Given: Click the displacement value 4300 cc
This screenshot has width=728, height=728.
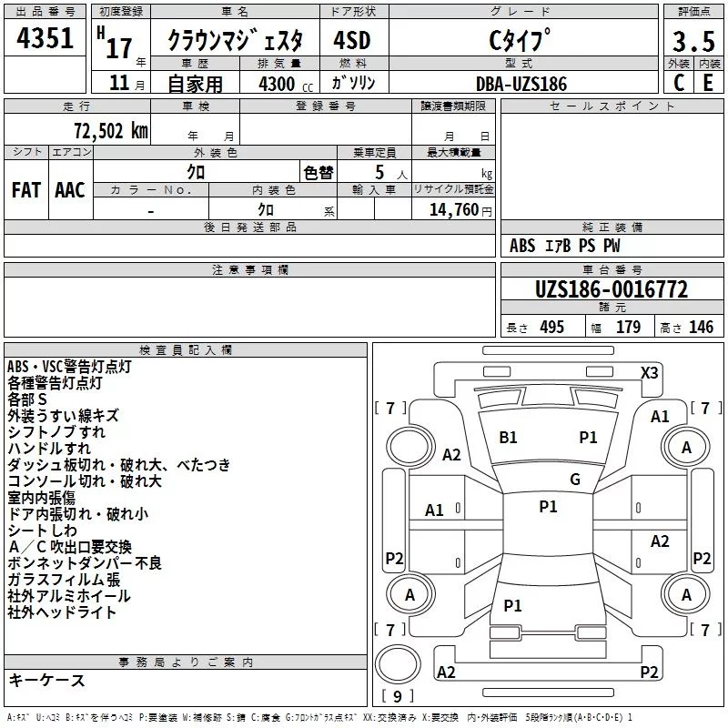Looking at the screenshot, I should [x=286, y=84].
